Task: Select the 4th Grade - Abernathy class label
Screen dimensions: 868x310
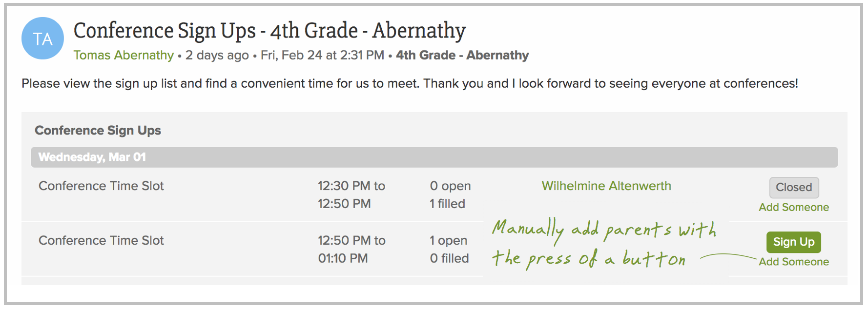Action: click(x=462, y=55)
